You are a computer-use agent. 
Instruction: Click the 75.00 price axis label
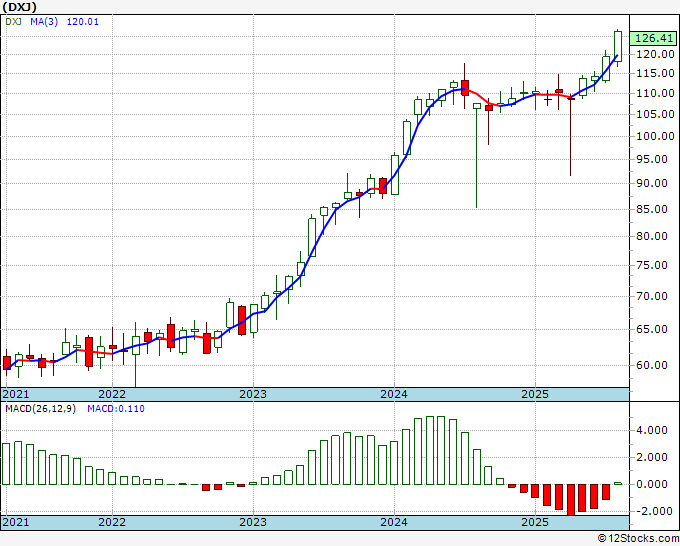652,265
